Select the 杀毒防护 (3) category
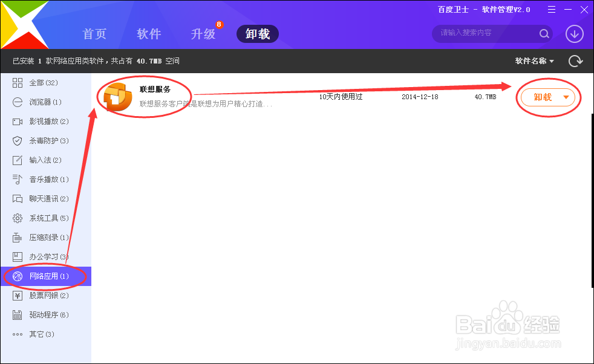The image size is (594, 364). point(46,140)
